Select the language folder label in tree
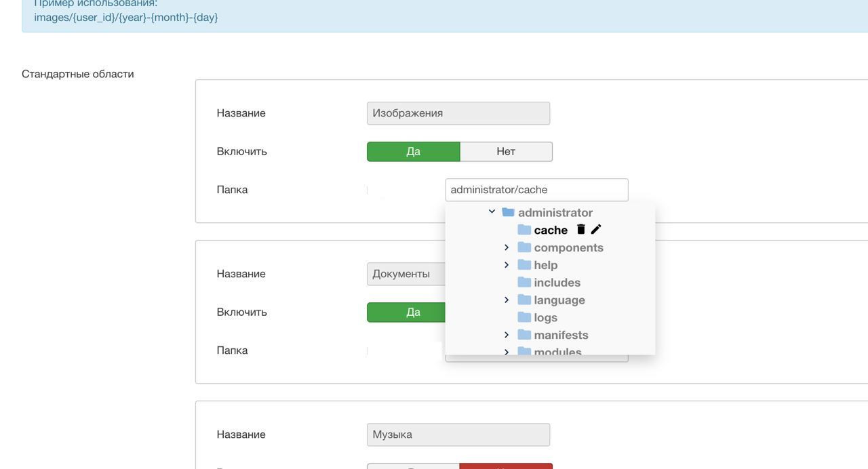The image size is (868, 469). click(559, 300)
